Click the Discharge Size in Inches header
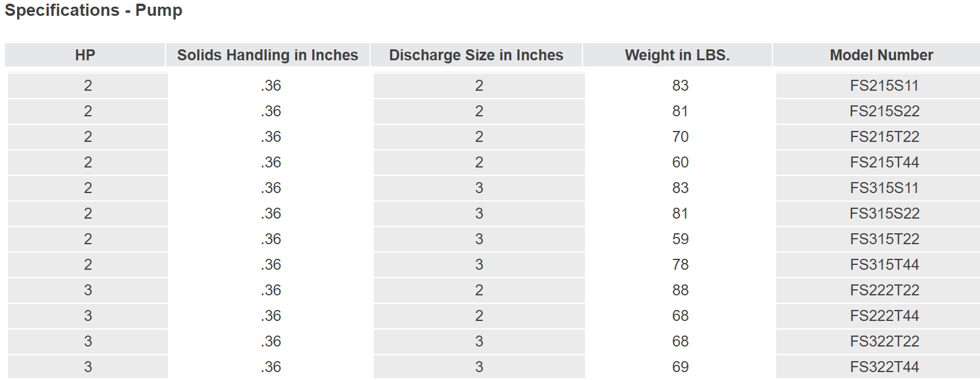 477,55
